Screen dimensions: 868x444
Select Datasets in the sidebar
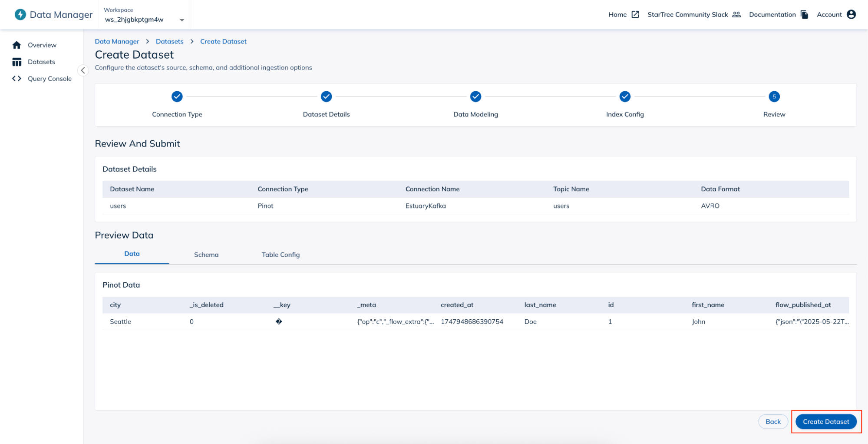[41, 62]
